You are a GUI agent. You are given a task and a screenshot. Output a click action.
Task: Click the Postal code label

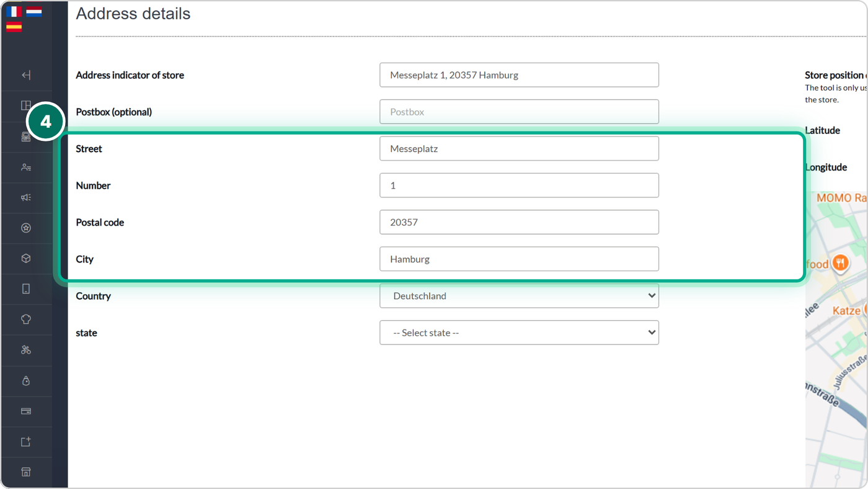click(x=100, y=222)
